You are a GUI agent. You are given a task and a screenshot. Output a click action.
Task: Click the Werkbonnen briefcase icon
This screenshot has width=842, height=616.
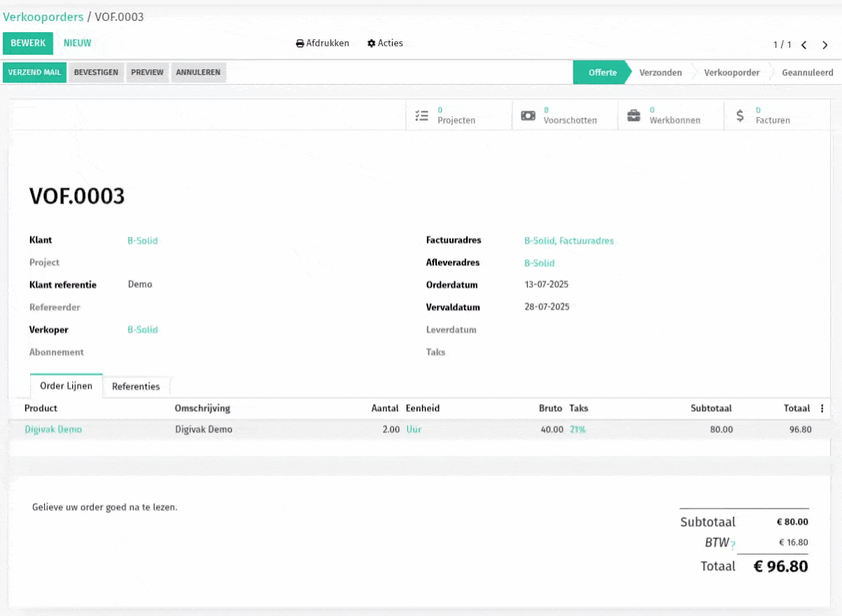pos(634,116)
